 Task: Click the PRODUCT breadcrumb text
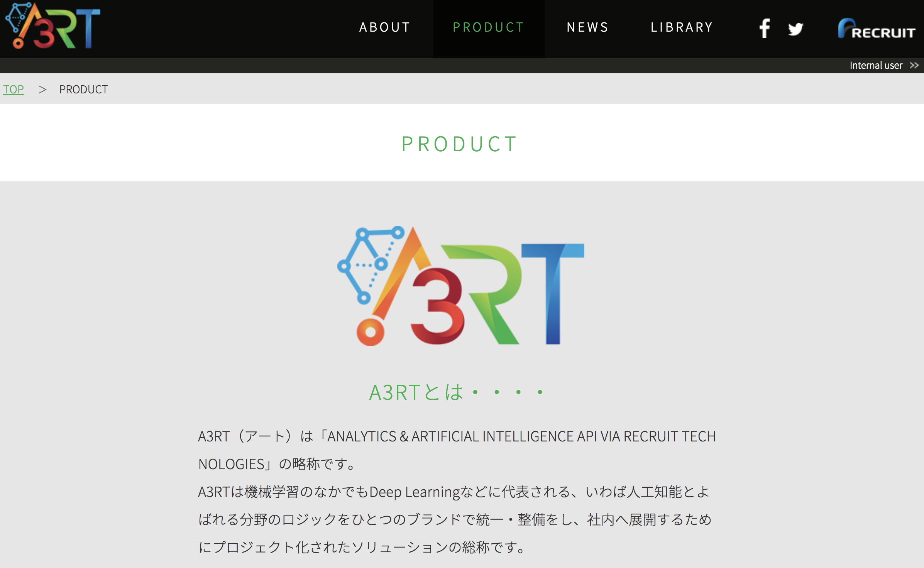click(x=83, y=89)
